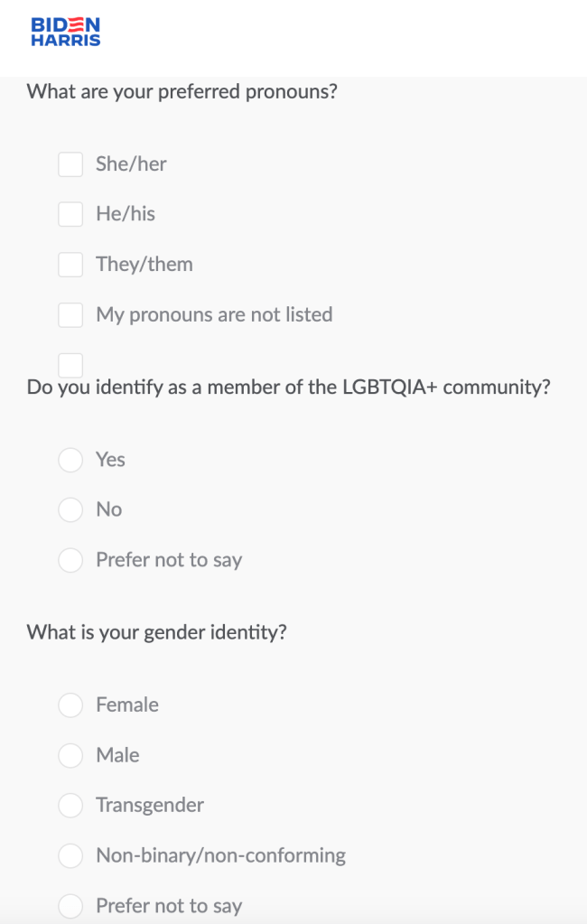Click the preferred pronouns question text
The height and width of the screenshot is (924, 587).
182,92
